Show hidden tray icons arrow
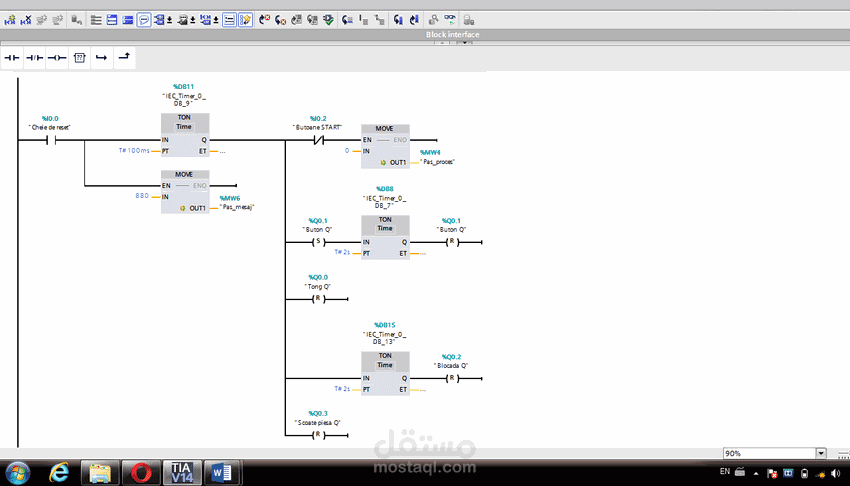 (756, 474)
